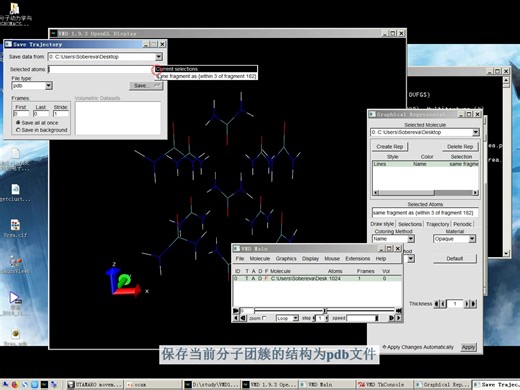Open Mouse menu in VMD Main
The height and width of the screenshot is (390, 520).
[x=332, y=258]
